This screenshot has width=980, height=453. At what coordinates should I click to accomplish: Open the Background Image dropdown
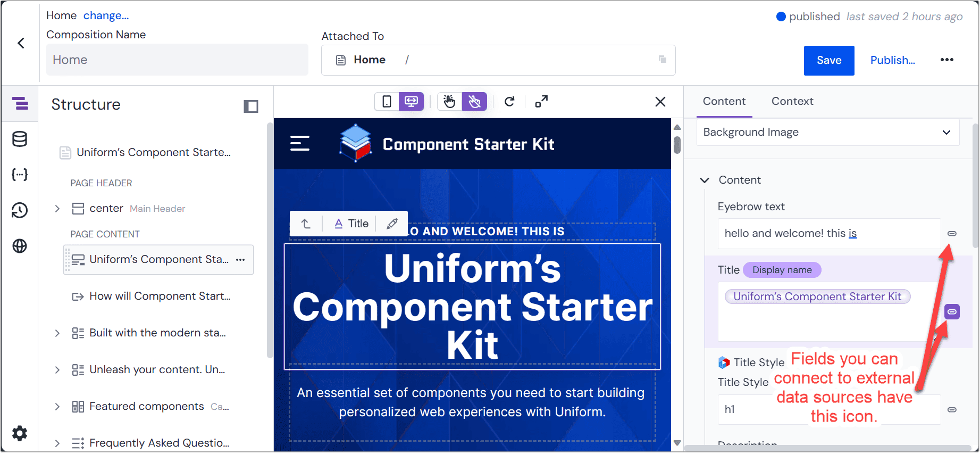point(827,132)
